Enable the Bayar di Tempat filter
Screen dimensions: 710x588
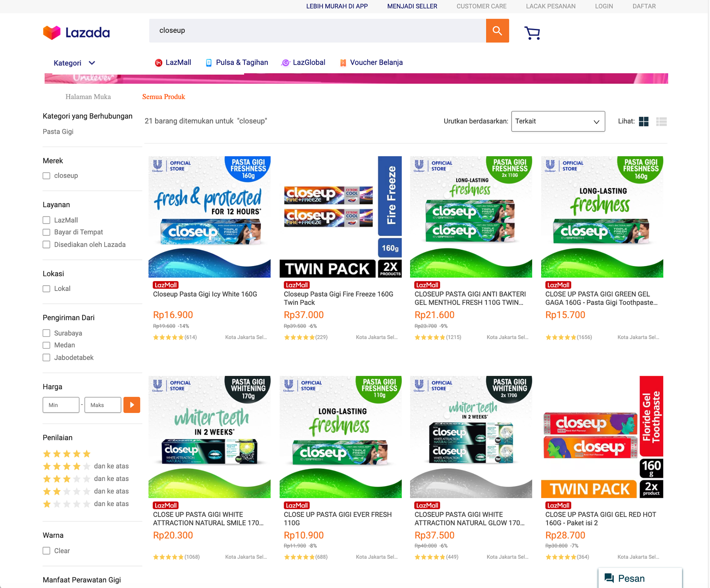pos(46,232)
